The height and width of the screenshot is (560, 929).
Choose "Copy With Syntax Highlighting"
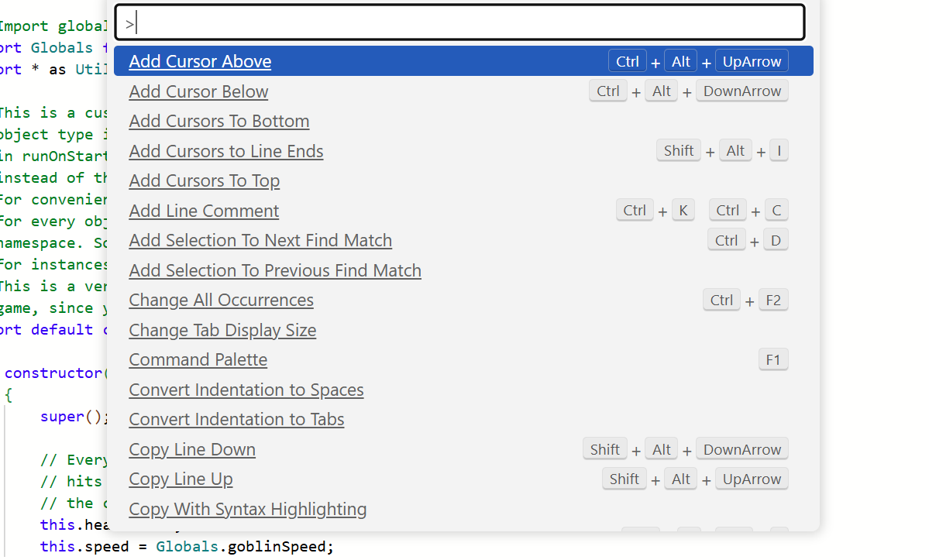pos(247,509)
